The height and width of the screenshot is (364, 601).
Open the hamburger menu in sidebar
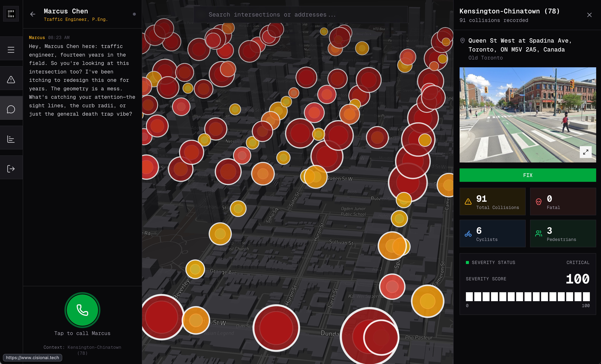point(11,50)
